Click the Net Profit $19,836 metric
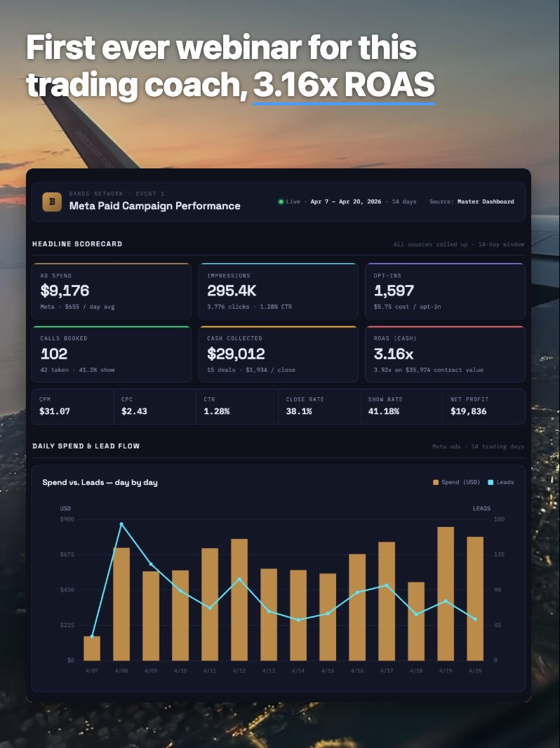 point(484,406)
